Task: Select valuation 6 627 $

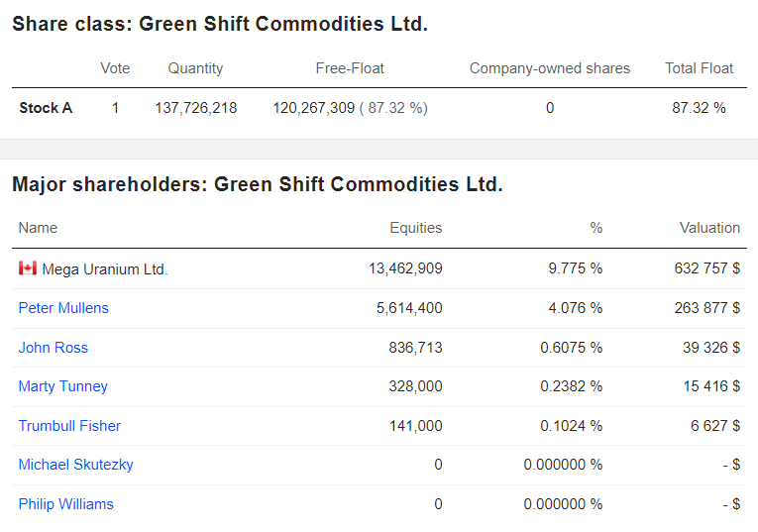Action: [715, 426]
